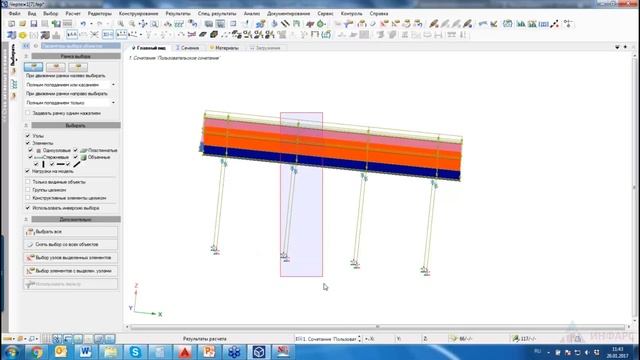This screenshot has width=640, height=360.
Task: Toggle the Узлы checkbox
Action: [x=28, y=136]
